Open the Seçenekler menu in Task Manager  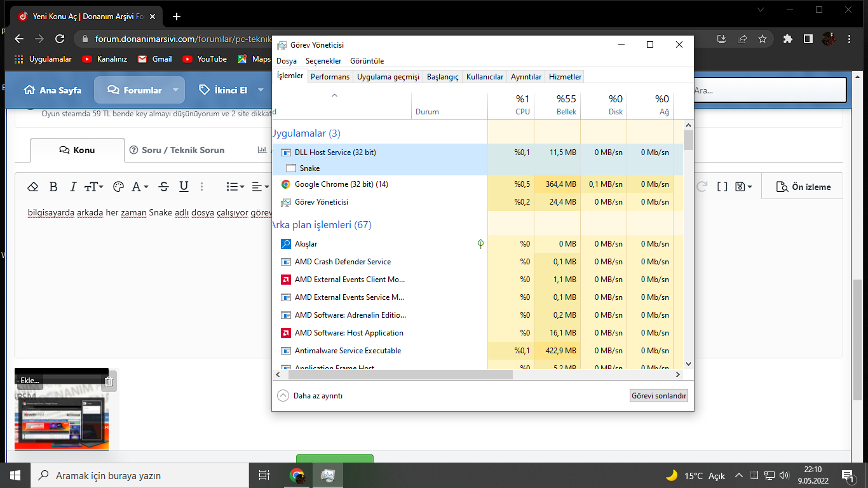[x=323, y=61]
